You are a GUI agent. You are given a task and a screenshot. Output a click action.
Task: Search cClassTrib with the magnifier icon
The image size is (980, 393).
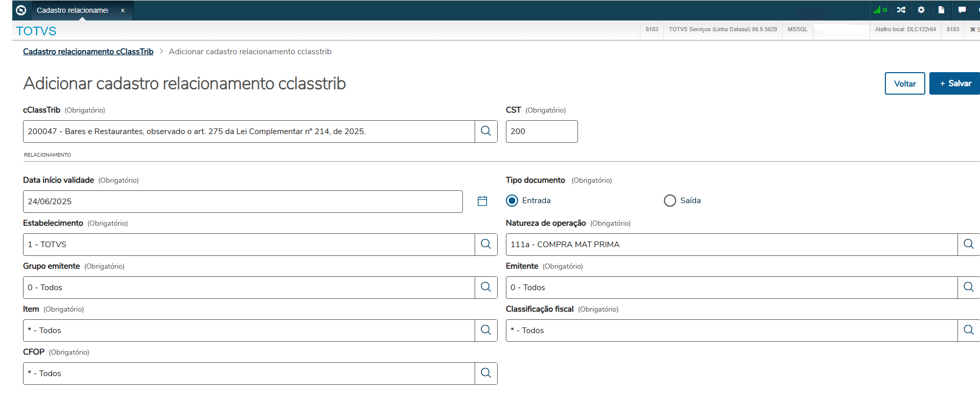click(486, 132)
